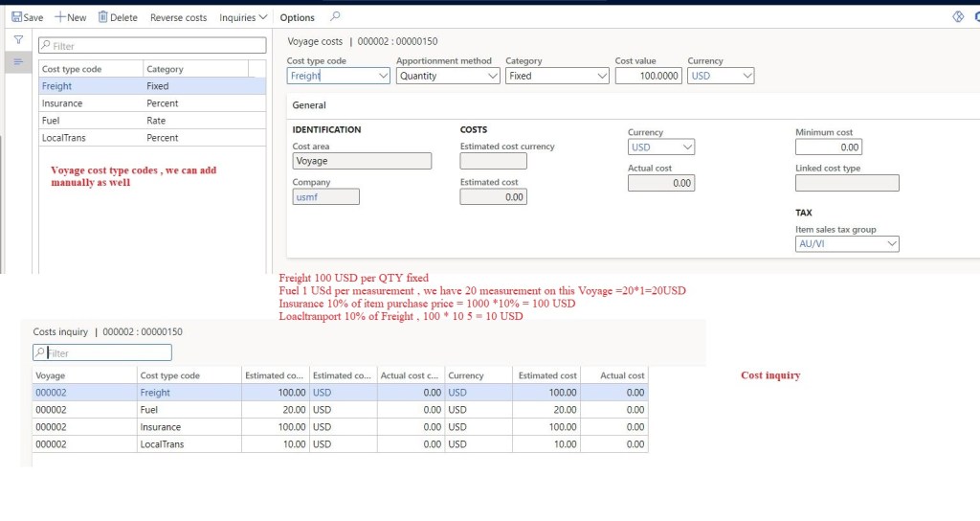Toggle the list view lines icon

tap(17, 62)
